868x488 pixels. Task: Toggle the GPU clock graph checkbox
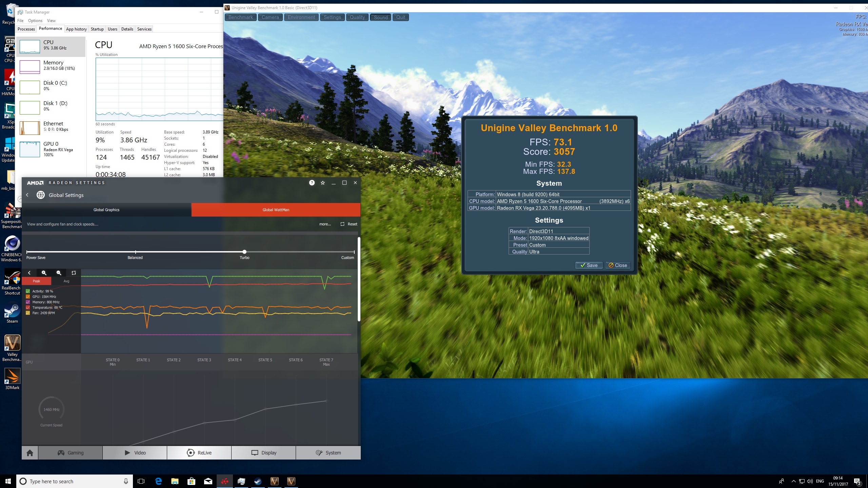click(28, 297)
